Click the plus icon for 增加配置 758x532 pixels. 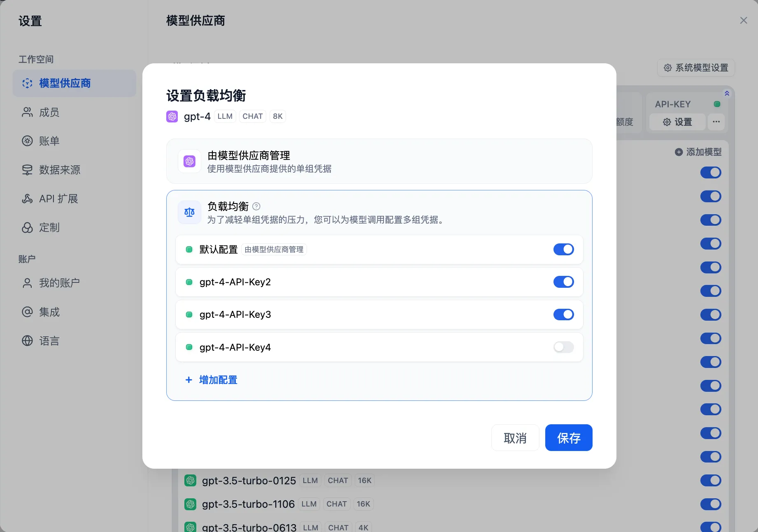point(189,380)
